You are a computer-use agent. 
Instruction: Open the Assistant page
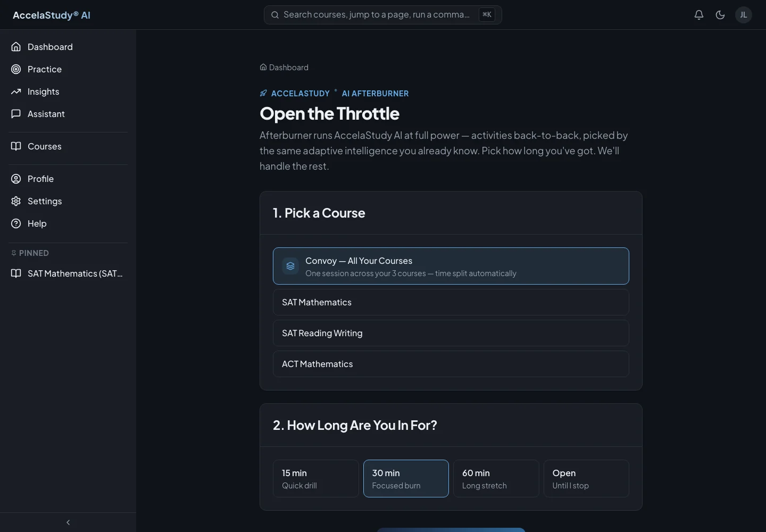click(68, 114)
